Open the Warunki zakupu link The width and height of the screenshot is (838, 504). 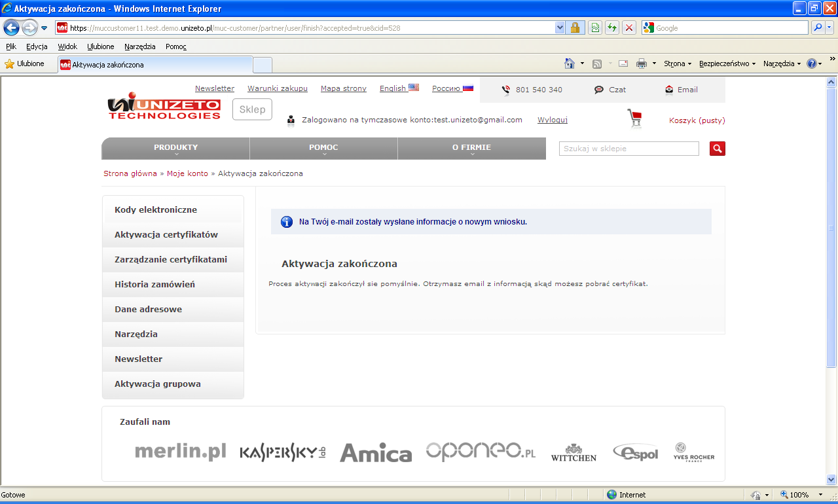pos(278,88)
